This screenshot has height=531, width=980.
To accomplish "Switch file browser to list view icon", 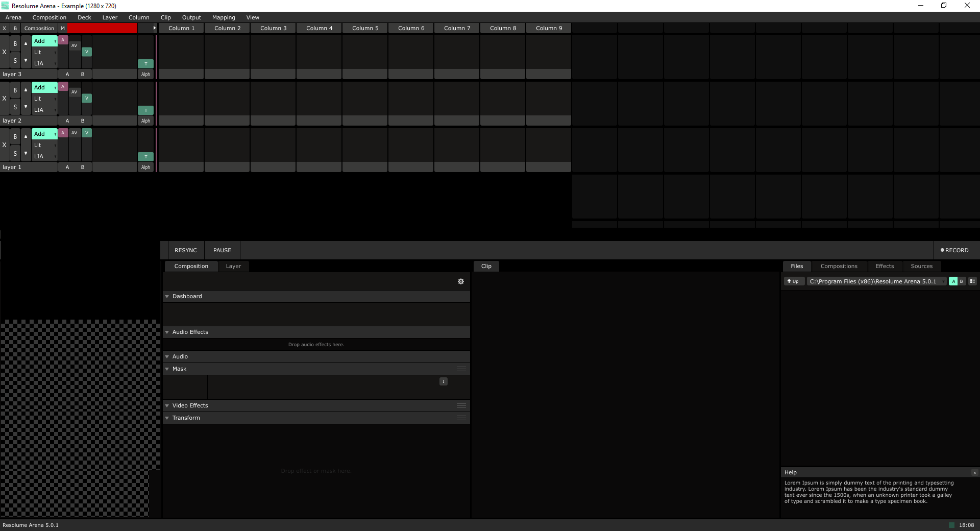I will pos(972,281).
